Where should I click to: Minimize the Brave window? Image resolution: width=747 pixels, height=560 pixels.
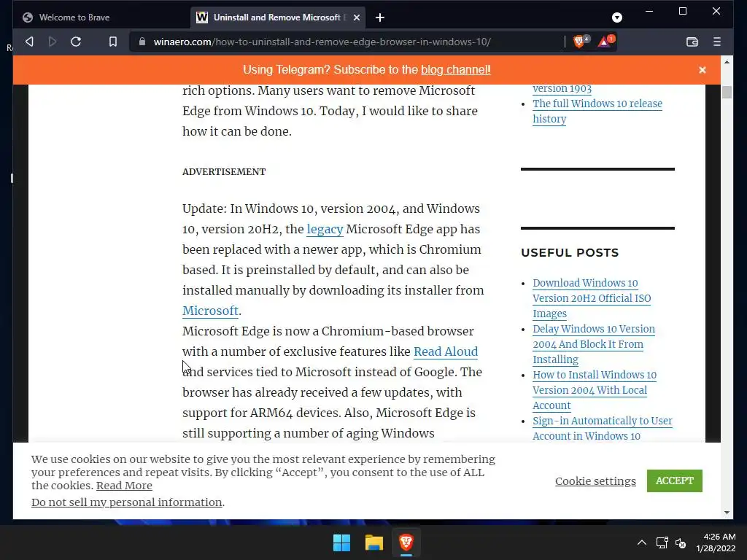(x=649, y=11)
